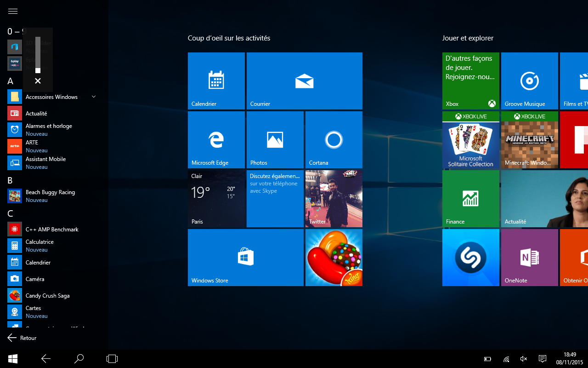Viewport: 588px width, 368px height.
Task: Open Accessoires Windows folder entry
Action: pos(52,97)
